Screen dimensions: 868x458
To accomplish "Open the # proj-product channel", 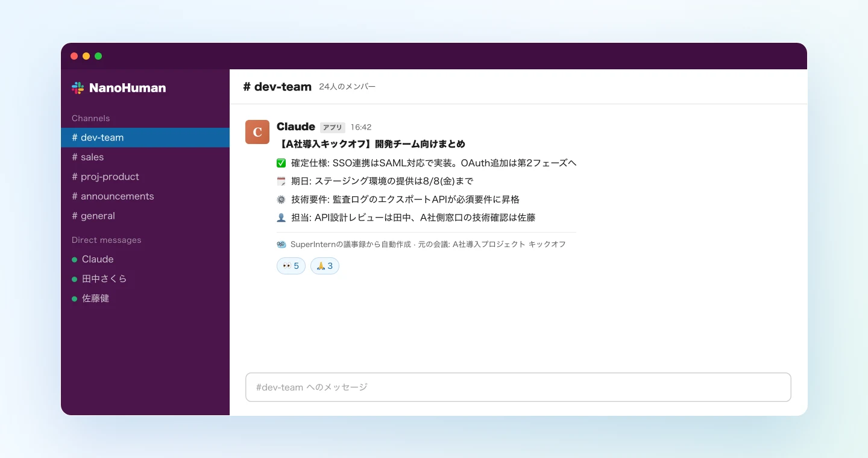I will click(145, 177).
